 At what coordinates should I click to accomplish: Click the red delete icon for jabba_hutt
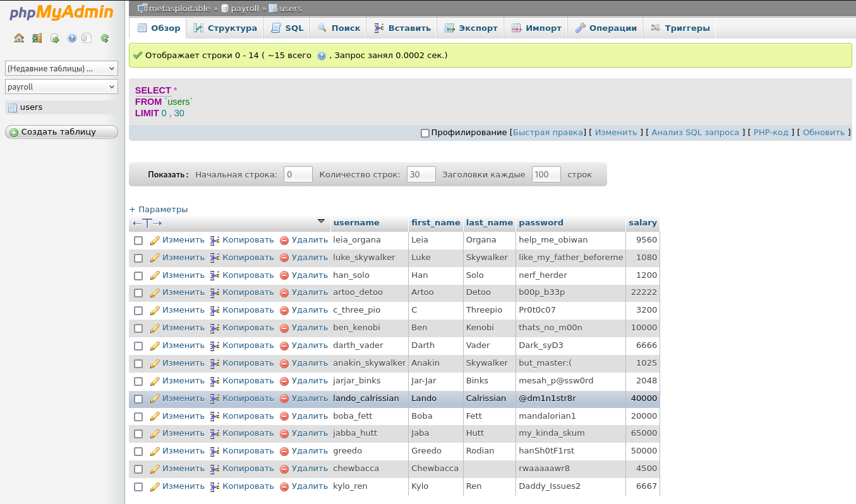click(x=284, y=433)
